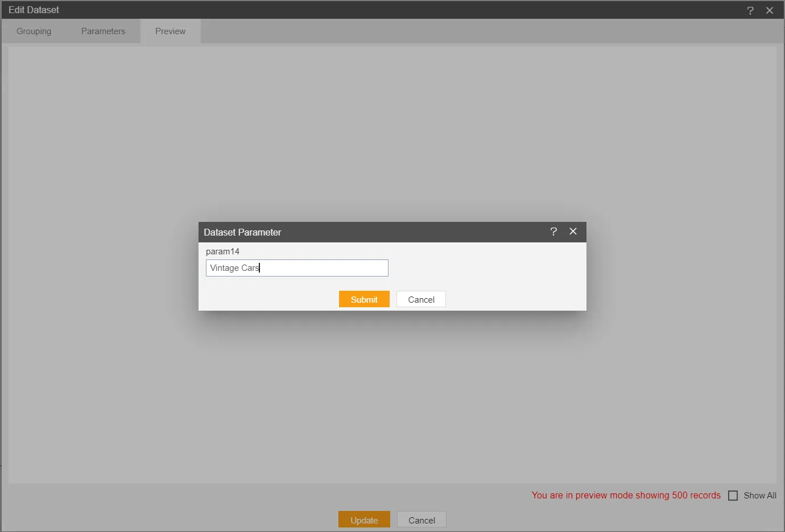Click the Edit Dataset title text

click(x=34, y=10)
